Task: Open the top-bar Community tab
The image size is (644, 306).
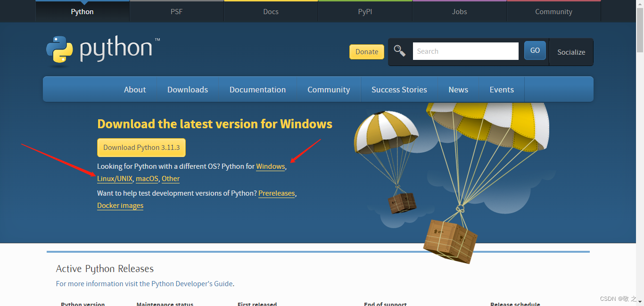Action: click(x=554, y=11)
